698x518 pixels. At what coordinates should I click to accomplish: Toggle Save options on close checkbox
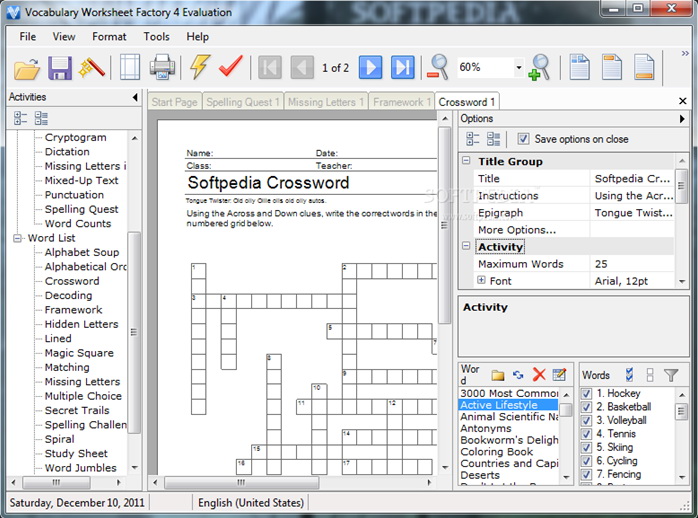[524, 139]
